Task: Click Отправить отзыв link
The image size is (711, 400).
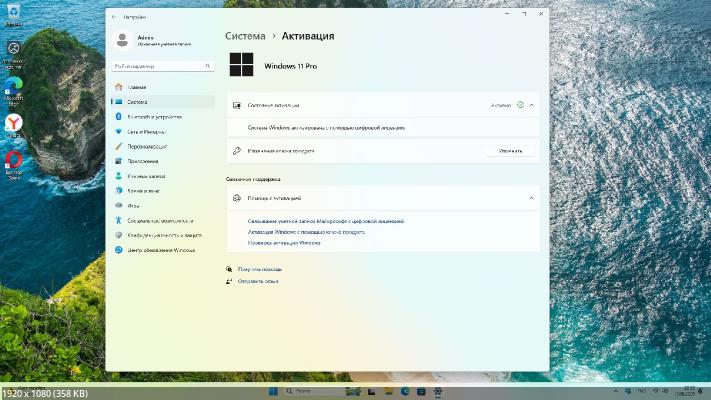Action: click(258, 281)
